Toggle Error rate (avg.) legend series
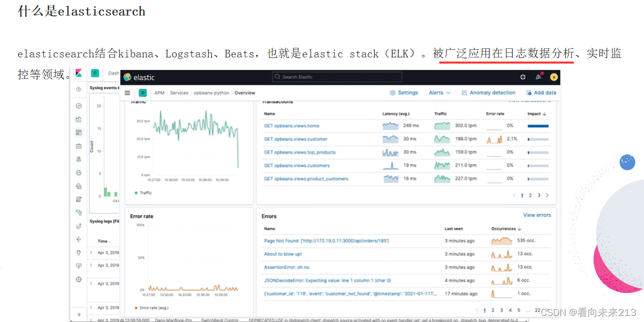This screenshot has width=644, height=322. [151, 308]
